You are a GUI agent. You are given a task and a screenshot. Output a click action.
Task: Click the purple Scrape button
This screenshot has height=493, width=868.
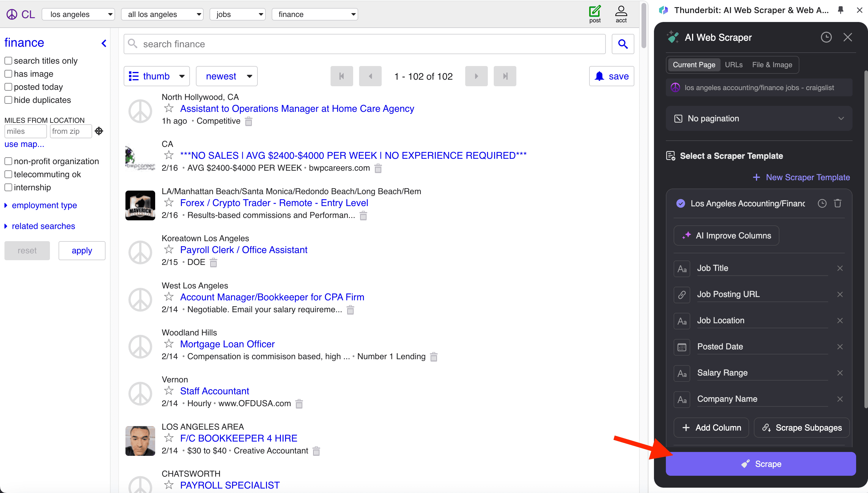[x=760, y=464]
